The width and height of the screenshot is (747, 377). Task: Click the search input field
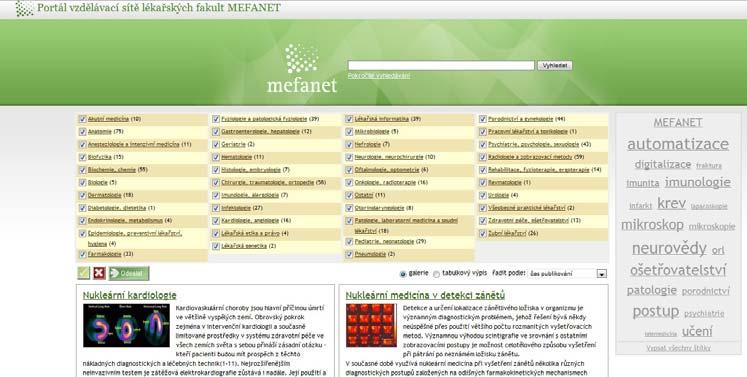(x=441, y=65)
